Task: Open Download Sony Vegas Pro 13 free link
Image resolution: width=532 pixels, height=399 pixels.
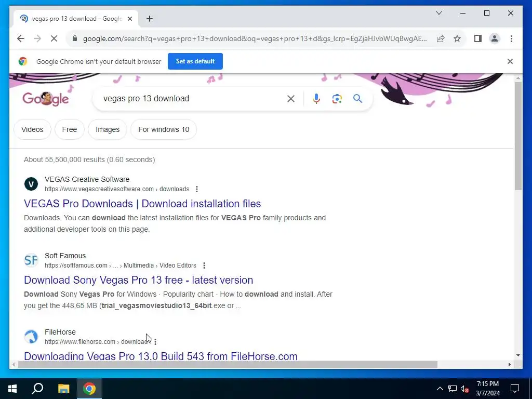Action: click(x=138, y=280)
